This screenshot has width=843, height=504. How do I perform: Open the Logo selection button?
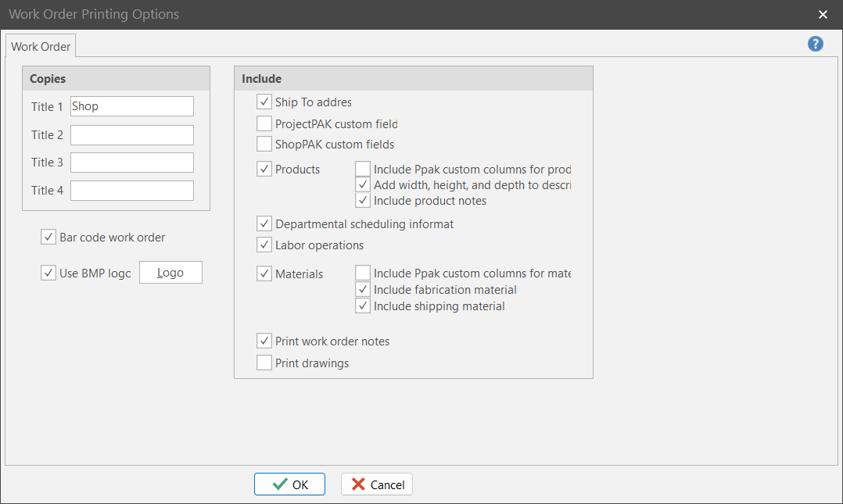click(x=170, y=273)
